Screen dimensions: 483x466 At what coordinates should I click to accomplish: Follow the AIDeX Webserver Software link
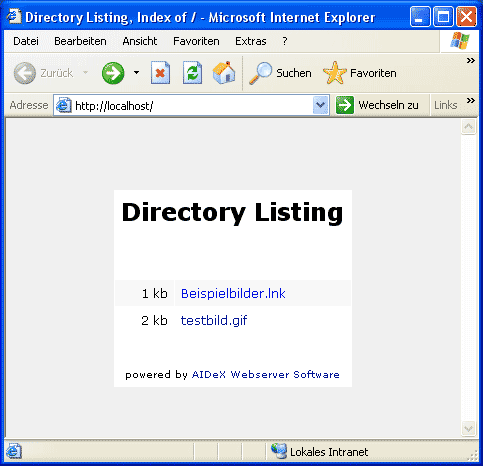(x=266, y=374)
